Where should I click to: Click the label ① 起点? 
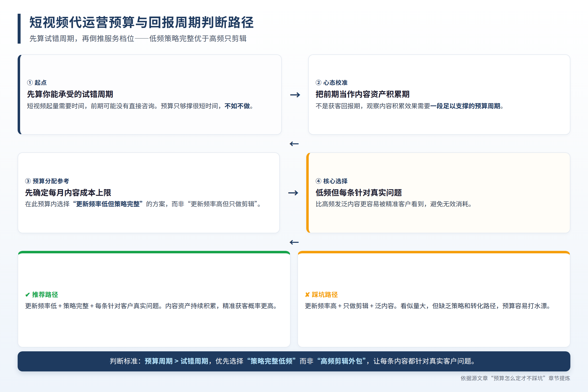pos(37,83)
